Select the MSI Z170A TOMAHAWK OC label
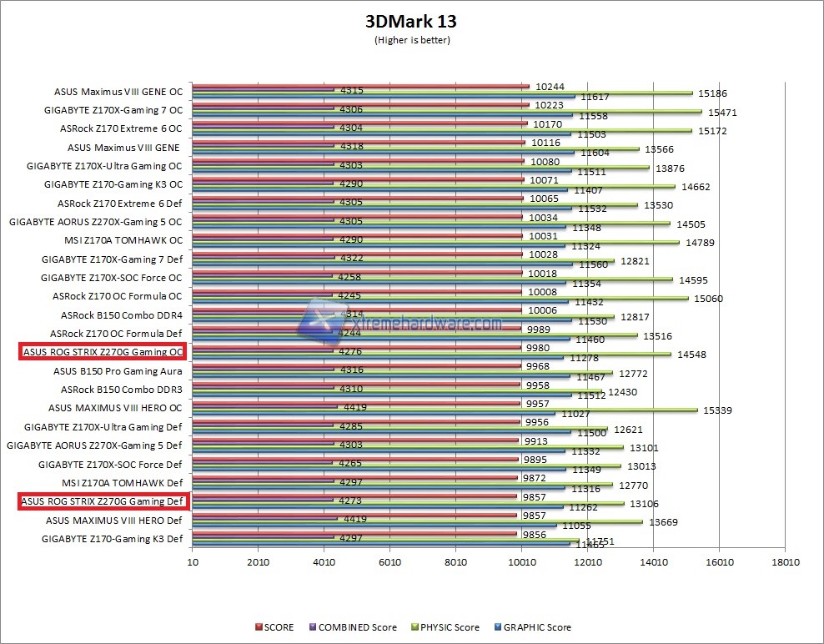 pyautogui.click(x=122, y=240)
